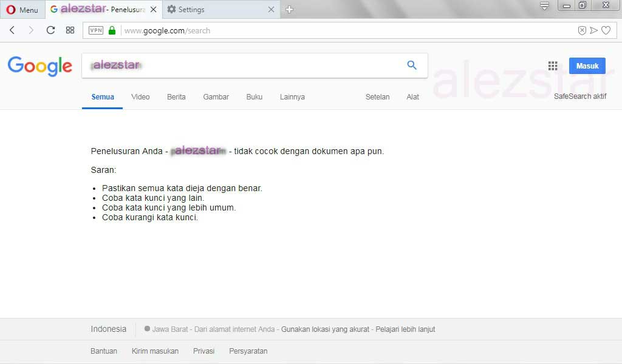Restore down the Opera window
The width and height of the screenshot is (622, 364).
coord(583,5)
